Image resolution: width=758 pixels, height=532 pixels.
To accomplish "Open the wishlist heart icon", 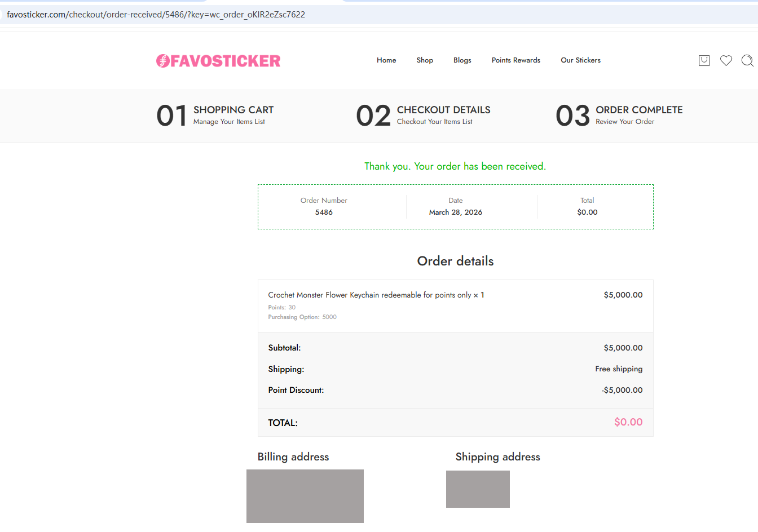I will coord(726,60).
